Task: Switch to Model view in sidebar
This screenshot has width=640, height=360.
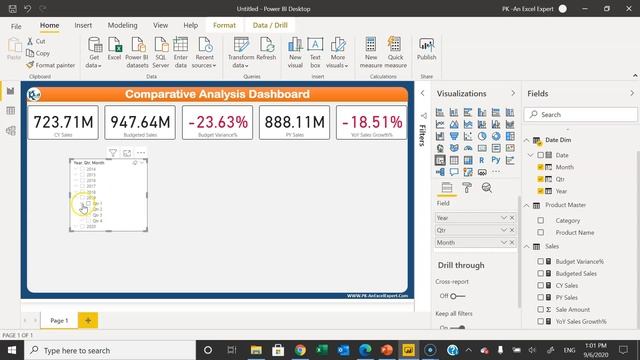Action: [11, 131]
